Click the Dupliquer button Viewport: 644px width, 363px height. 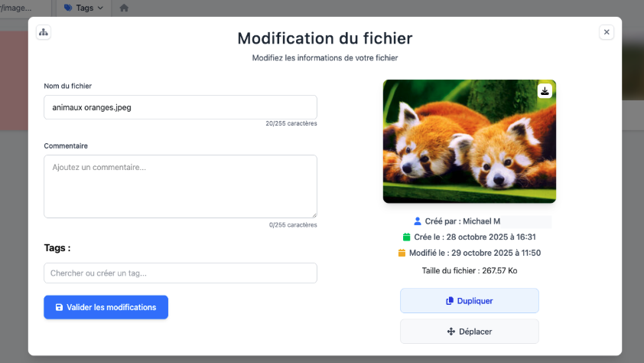coord(469,301)
